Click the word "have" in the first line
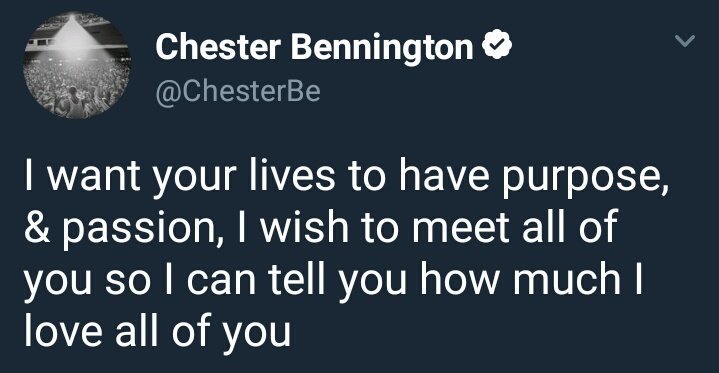Viewport: 719px width, 373px height. pyautogui.click(x=443, y=175)
